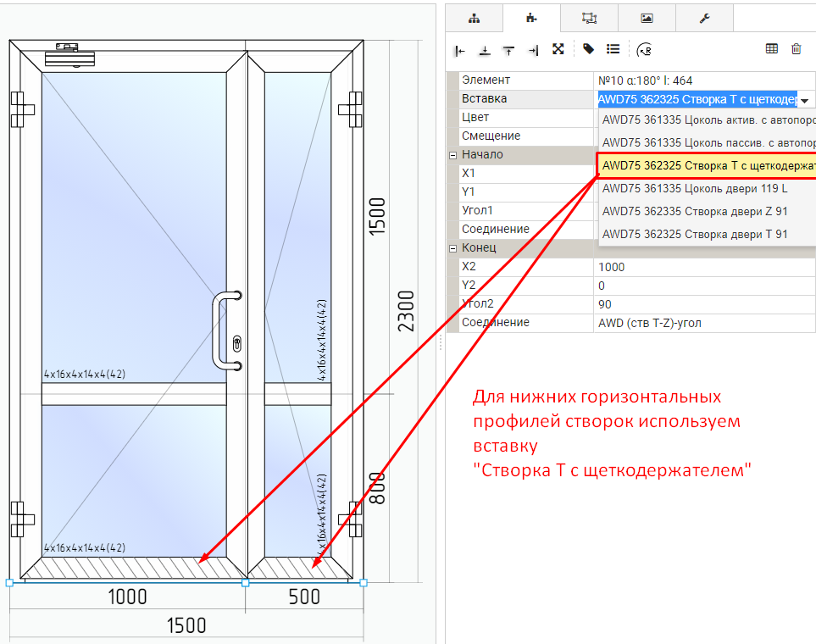Choose 'Цоколь двери 119 L' option
This screenshot has width=816, height=644.
pyautogui.click(x=708, y=188)
